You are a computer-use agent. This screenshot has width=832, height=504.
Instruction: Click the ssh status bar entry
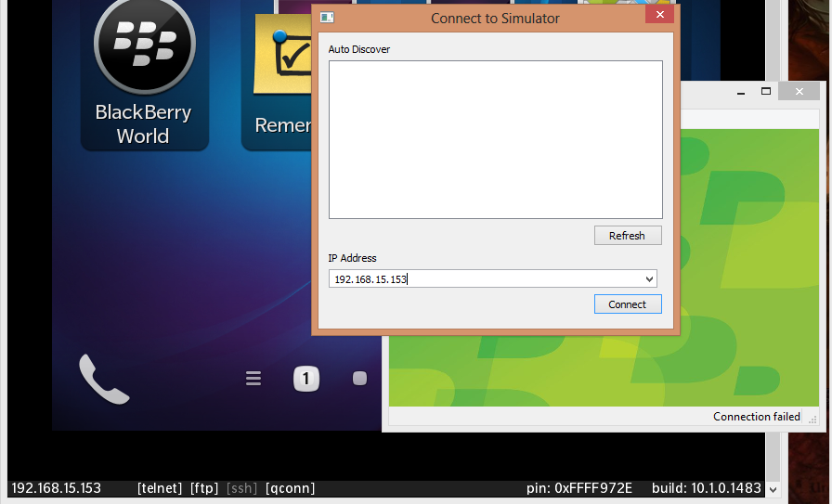[x=242, y=488]
